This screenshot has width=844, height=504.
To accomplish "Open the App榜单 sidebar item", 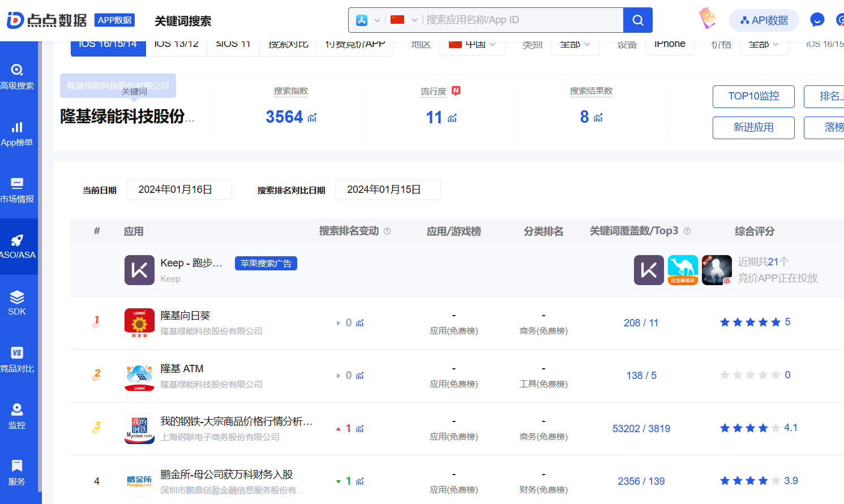I will point(17,133).
